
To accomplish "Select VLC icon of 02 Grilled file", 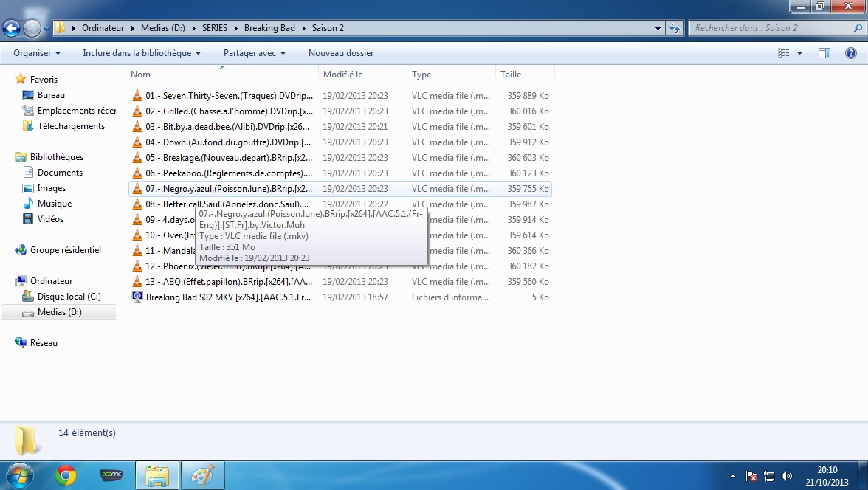I will point(137,111).
